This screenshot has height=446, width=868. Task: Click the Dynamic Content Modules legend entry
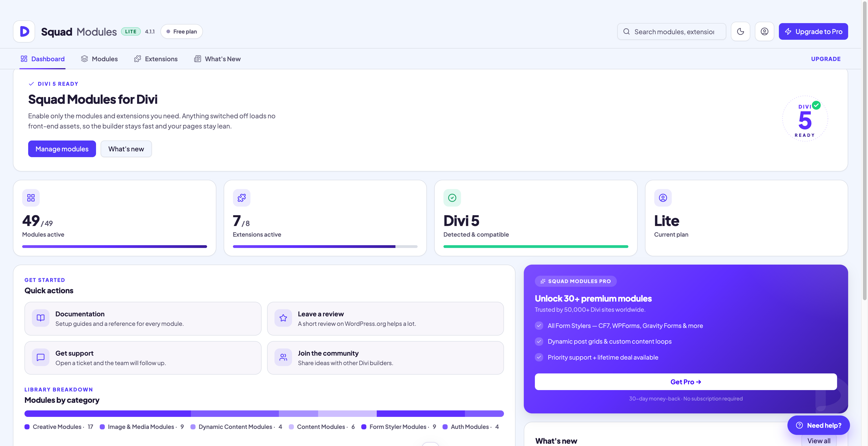pos(236,427)
